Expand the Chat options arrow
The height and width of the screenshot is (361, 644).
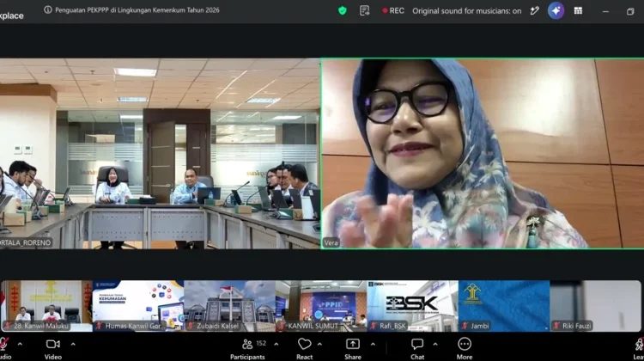(x=435, y=344)
